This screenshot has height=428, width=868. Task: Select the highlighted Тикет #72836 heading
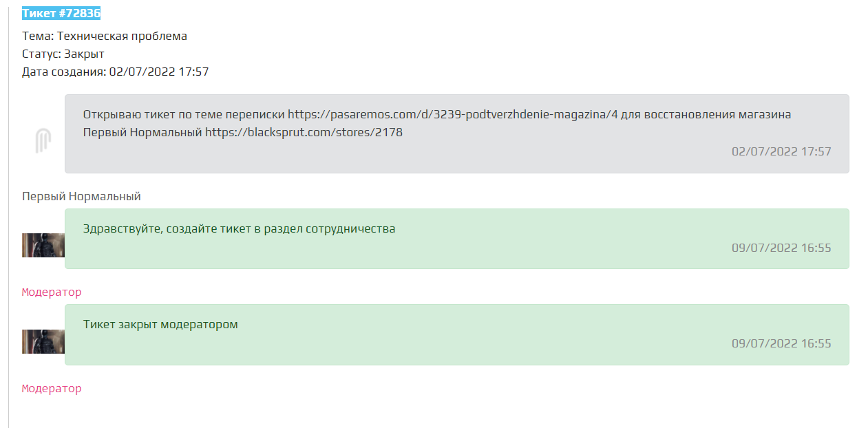point(61,14)
